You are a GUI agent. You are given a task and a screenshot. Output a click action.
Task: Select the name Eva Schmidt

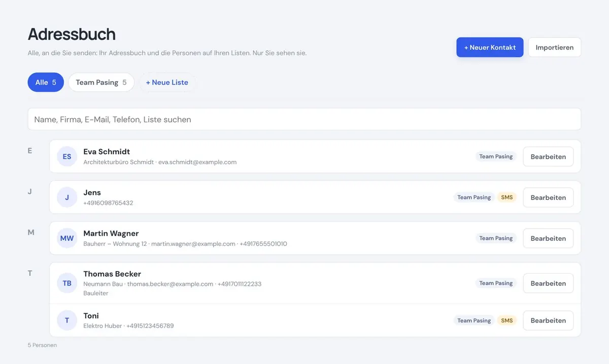coord(107,152)
